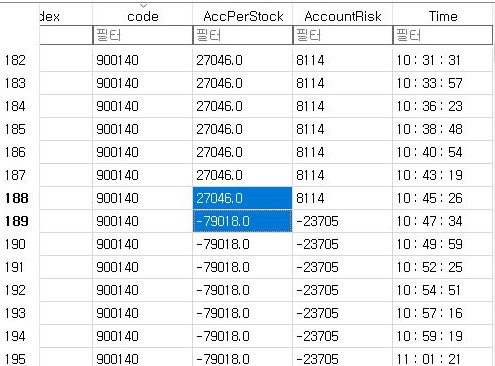
Task: Select the highlighted 27046.0 cell in row 188
Action: click(x=243, y=198)
